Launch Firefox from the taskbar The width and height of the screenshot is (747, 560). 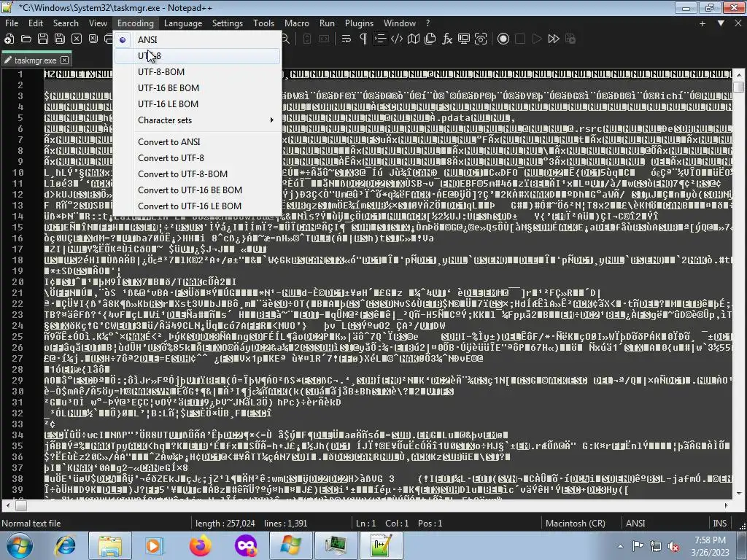click(x=200, y=545)
